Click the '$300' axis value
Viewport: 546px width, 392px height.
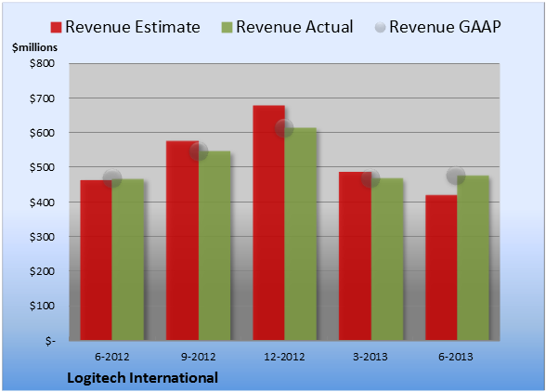tap(42, 237)
